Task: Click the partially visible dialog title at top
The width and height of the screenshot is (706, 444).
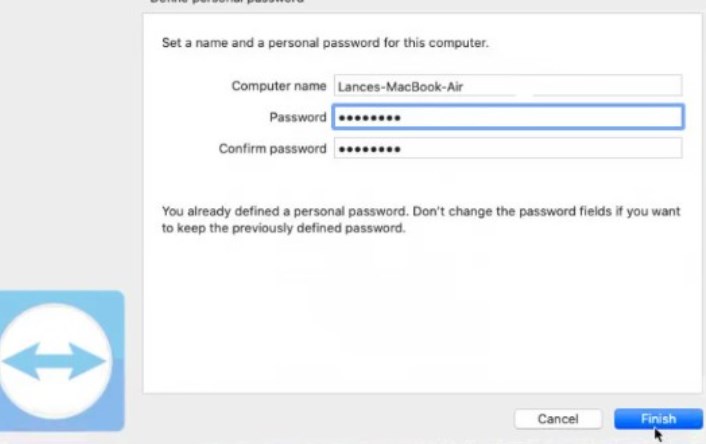Action: pos(226,2)
